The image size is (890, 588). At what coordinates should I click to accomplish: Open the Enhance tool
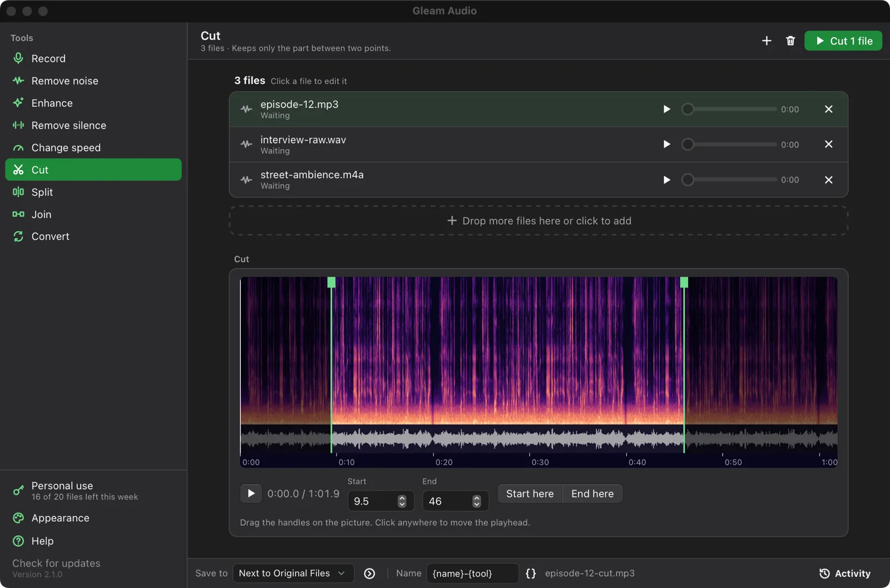(x=93, y=103)
